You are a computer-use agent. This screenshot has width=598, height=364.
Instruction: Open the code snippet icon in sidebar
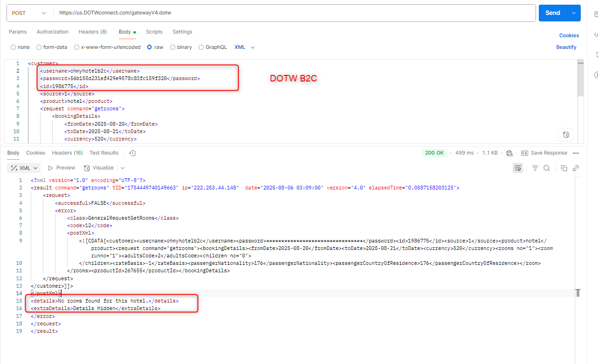coord(596,35)
